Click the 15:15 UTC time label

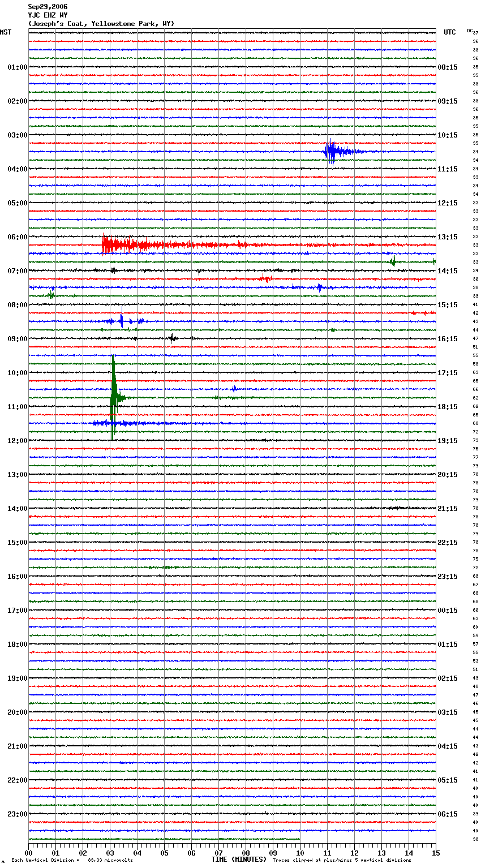click(448, 305)
